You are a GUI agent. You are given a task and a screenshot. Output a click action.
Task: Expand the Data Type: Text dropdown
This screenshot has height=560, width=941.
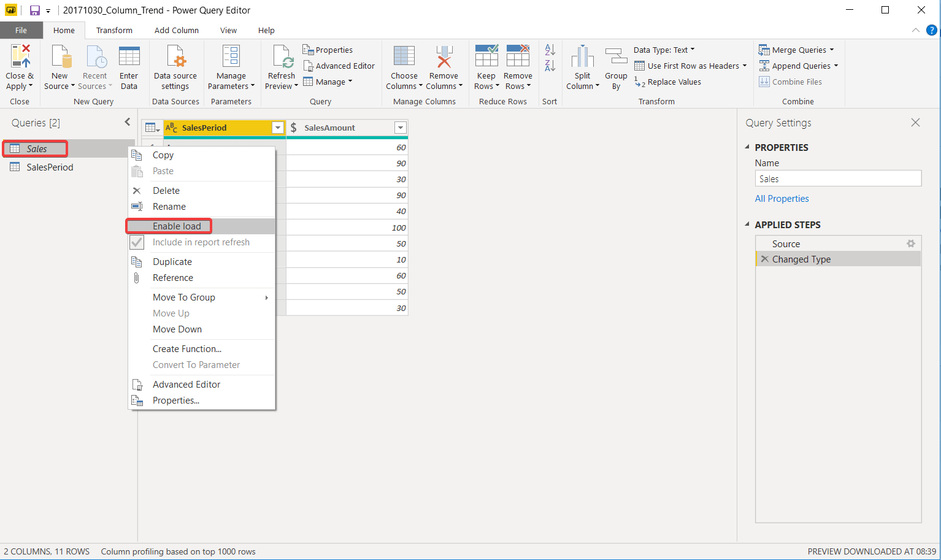pos(664,50)
